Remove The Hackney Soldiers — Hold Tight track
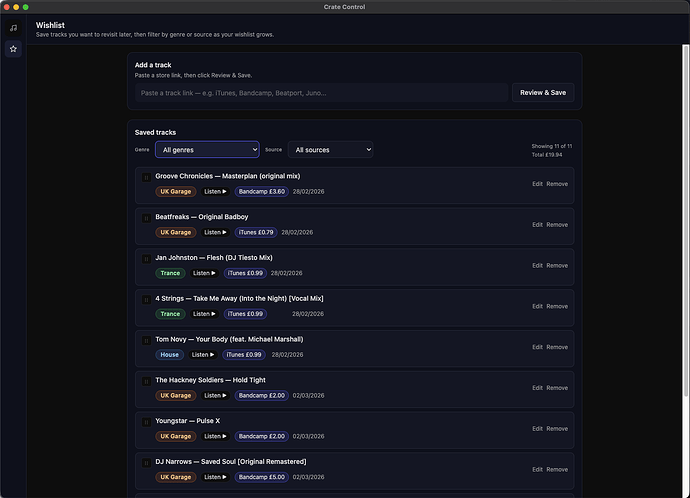The width and height of the screenshot is (690, 498). [x=557, y=388]
